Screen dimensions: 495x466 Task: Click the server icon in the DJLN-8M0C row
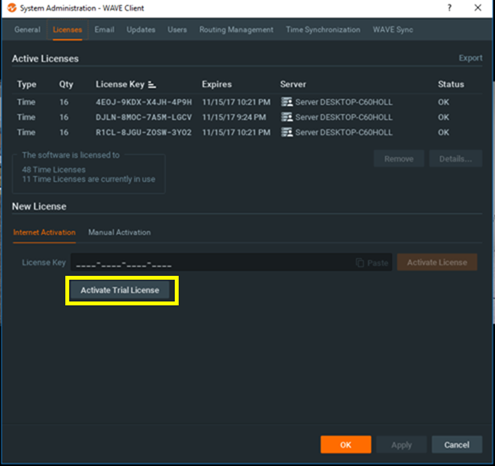tap(287, 117)
